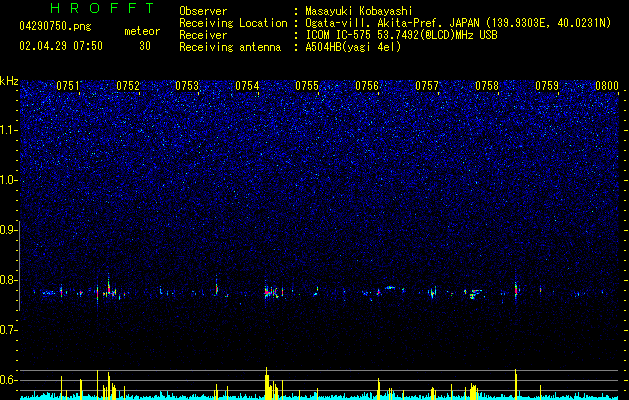Click the Receiver label
The height and width of the screenshot is (400, 629).
pyautogui.click(x=203, y=35)
